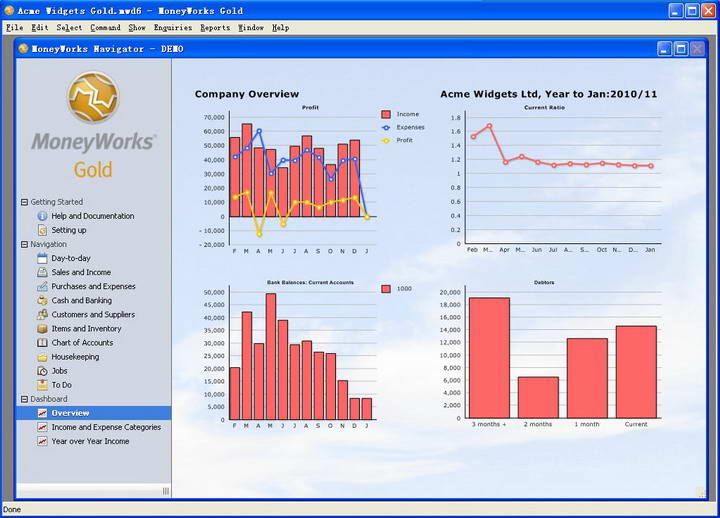This screenshot has width=720, height=518.
Task: Click the Sales and Income icon
Action: (42, 272)
